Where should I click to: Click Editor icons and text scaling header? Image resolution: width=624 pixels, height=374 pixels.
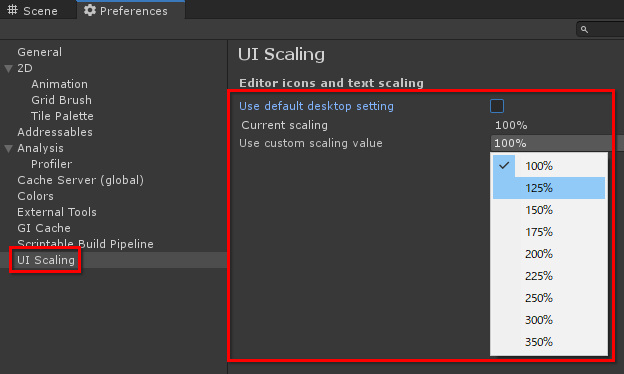click(331, 83)
